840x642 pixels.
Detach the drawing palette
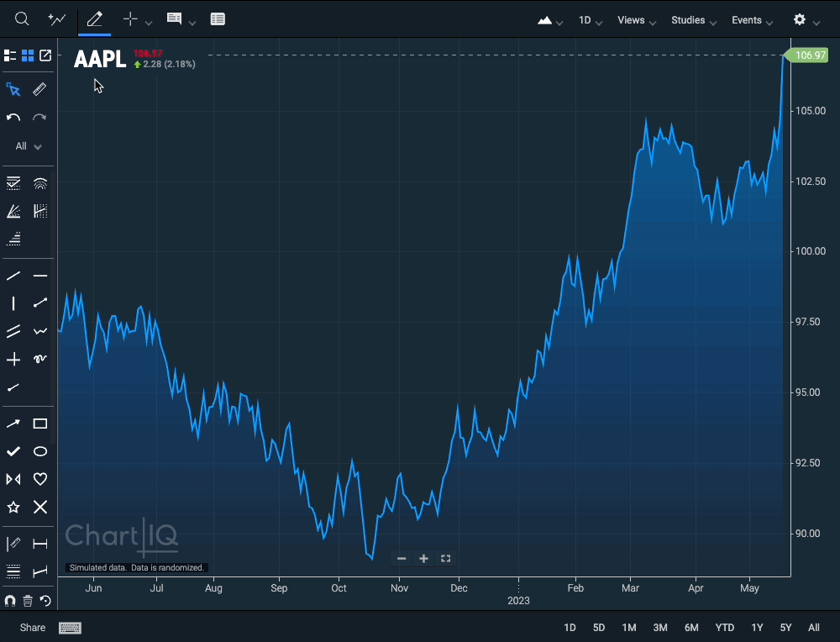(45, 55)
